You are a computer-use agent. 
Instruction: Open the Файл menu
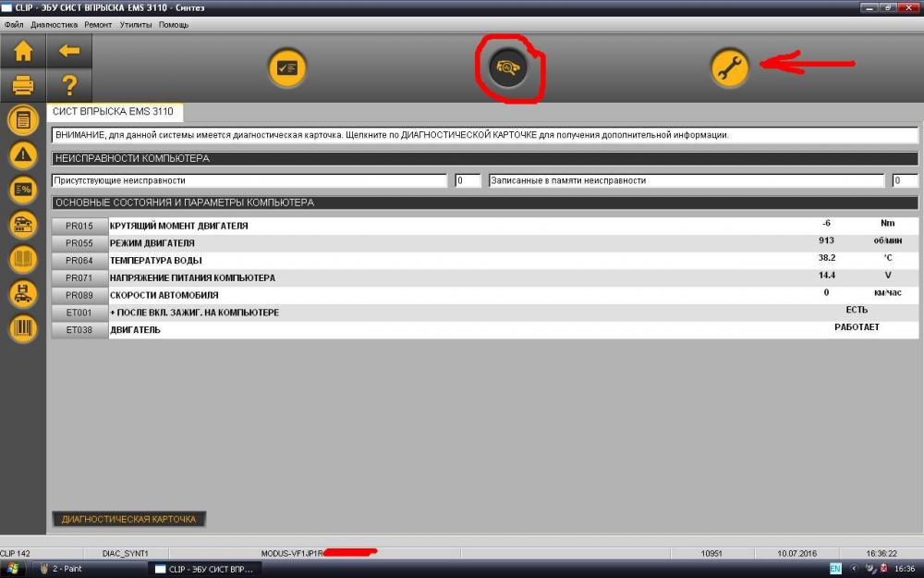(x=14, y=25)
